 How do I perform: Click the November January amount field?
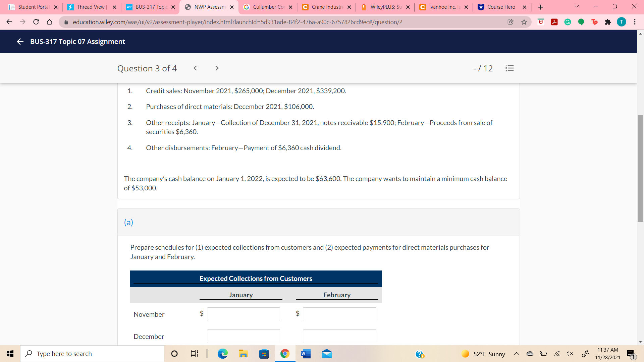(x=243, y=314)
